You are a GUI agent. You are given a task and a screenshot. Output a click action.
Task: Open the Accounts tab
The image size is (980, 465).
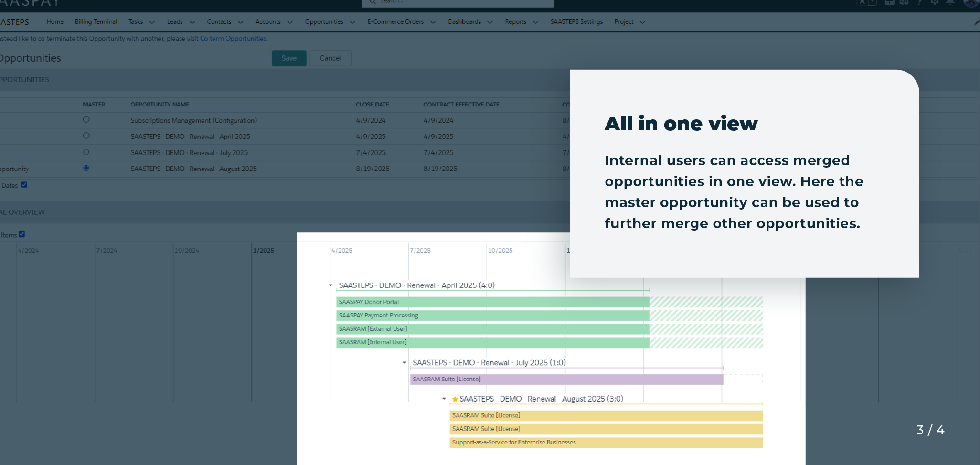[x=268, y=22]
